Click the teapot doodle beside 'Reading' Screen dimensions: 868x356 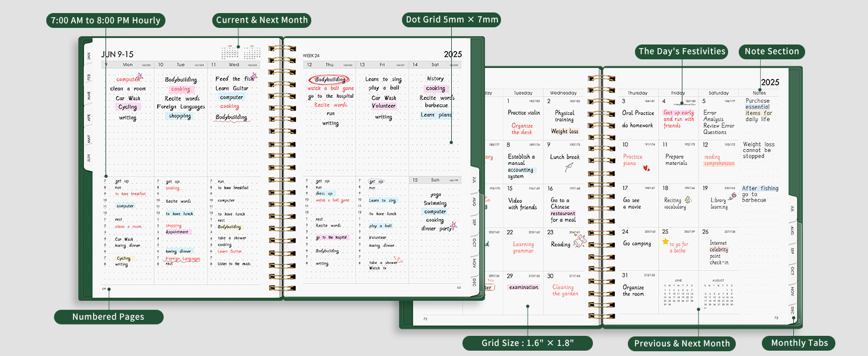tap(580, 241)
